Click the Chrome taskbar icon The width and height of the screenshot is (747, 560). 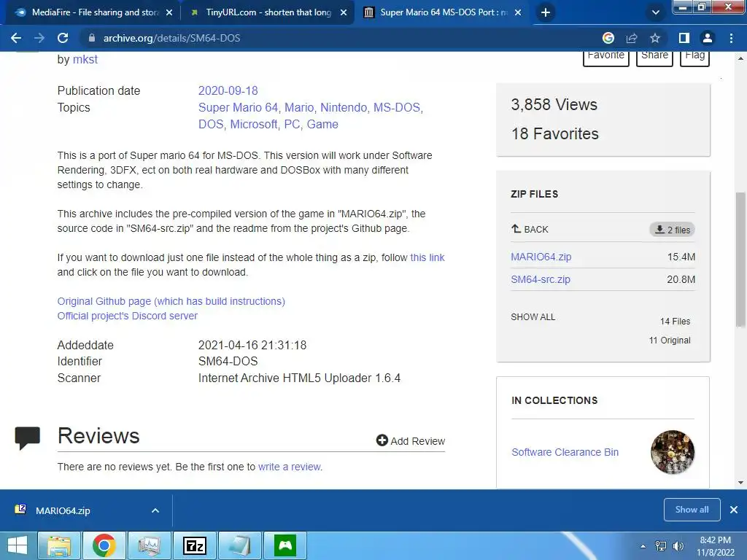point(104,545)
